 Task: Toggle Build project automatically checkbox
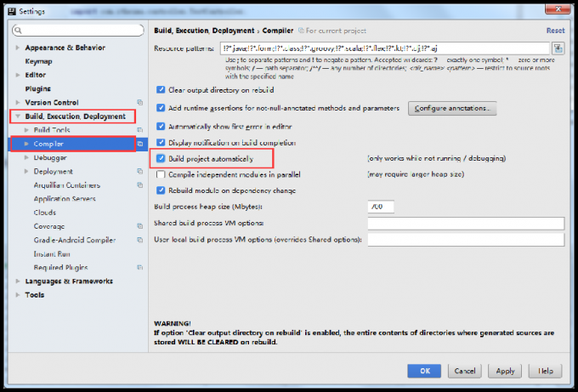coord(161,158)
